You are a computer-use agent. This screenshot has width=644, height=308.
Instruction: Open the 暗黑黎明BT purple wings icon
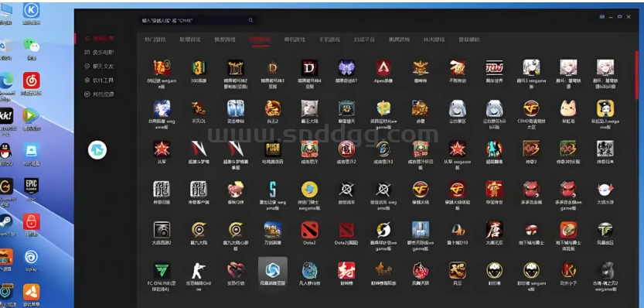click(x=346, y=68)
